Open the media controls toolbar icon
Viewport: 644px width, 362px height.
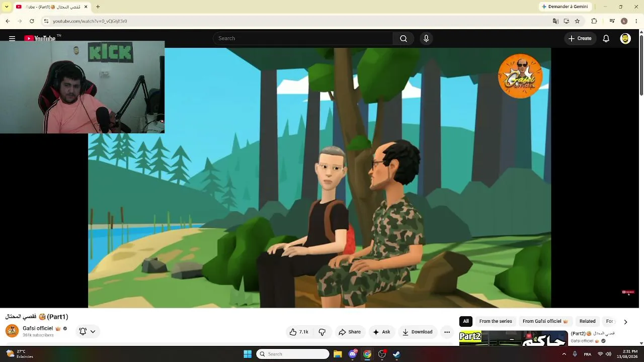pos(612,21)
